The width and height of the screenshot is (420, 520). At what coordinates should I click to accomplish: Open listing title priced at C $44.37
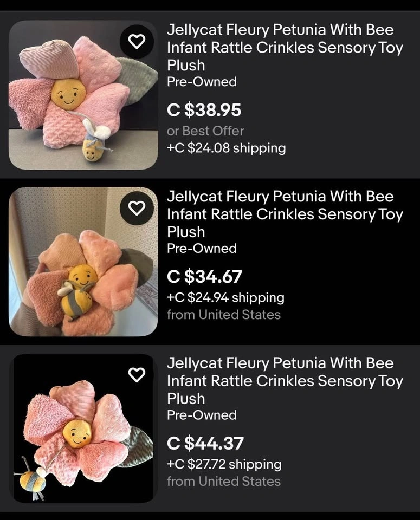pos(285,380)
